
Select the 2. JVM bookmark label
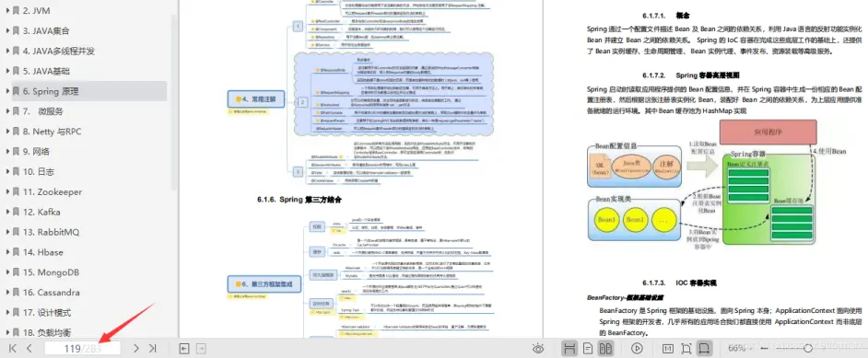[36, 10]
